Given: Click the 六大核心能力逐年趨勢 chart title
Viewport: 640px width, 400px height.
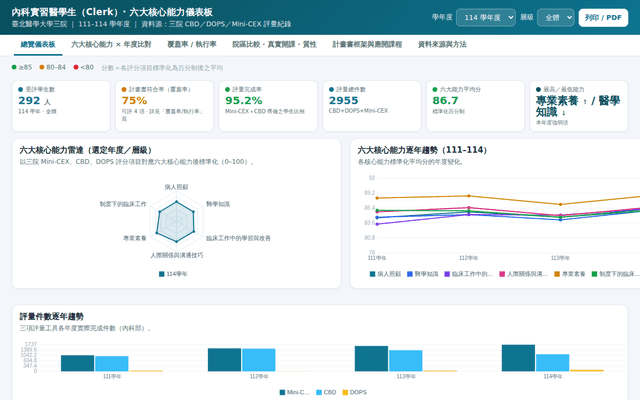Looking at the screenshot, I should [x=422, y=150].
